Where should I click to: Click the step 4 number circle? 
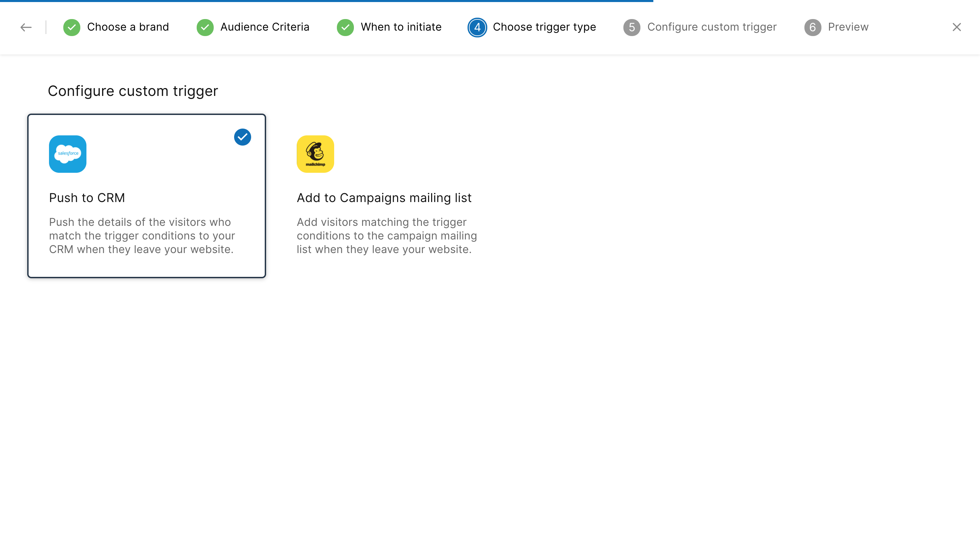477,28
